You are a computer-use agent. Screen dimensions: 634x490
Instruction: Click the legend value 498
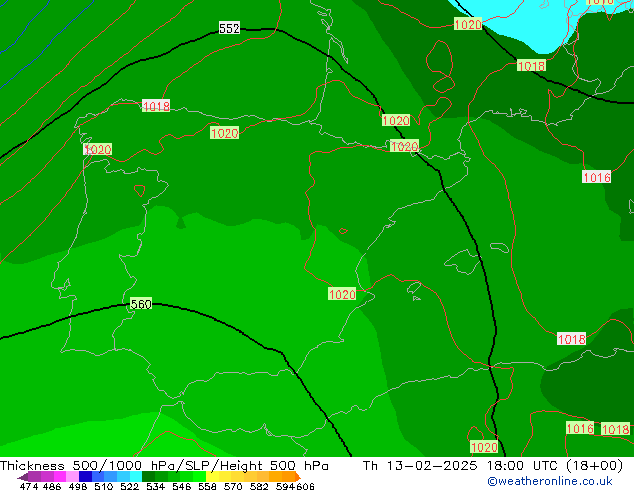[x=78, y=486]
